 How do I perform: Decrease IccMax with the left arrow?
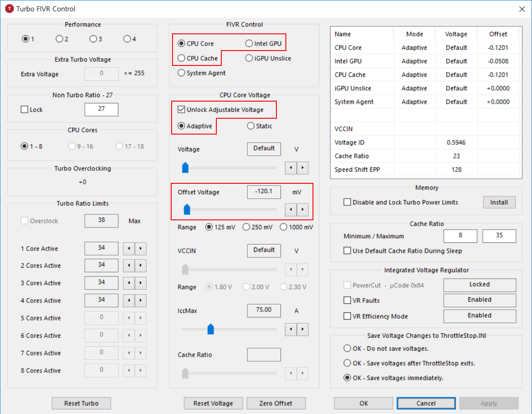[291, 329]
